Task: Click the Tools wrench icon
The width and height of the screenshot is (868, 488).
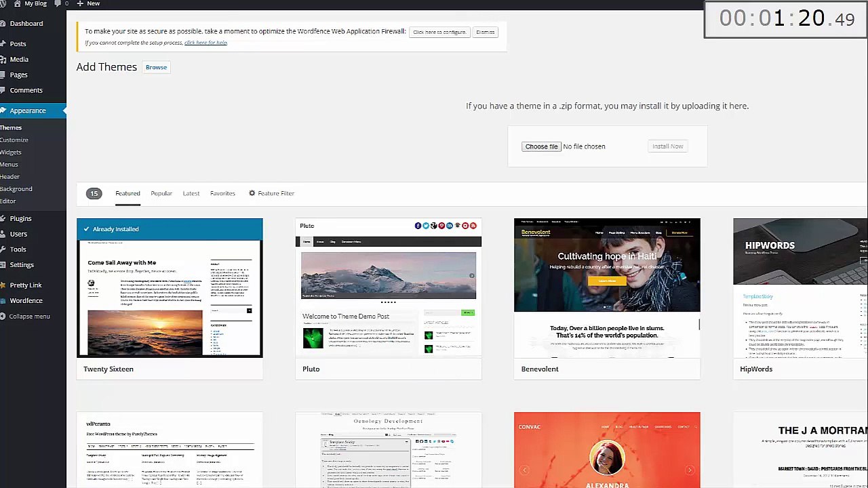Action: [x=3, y=249]
